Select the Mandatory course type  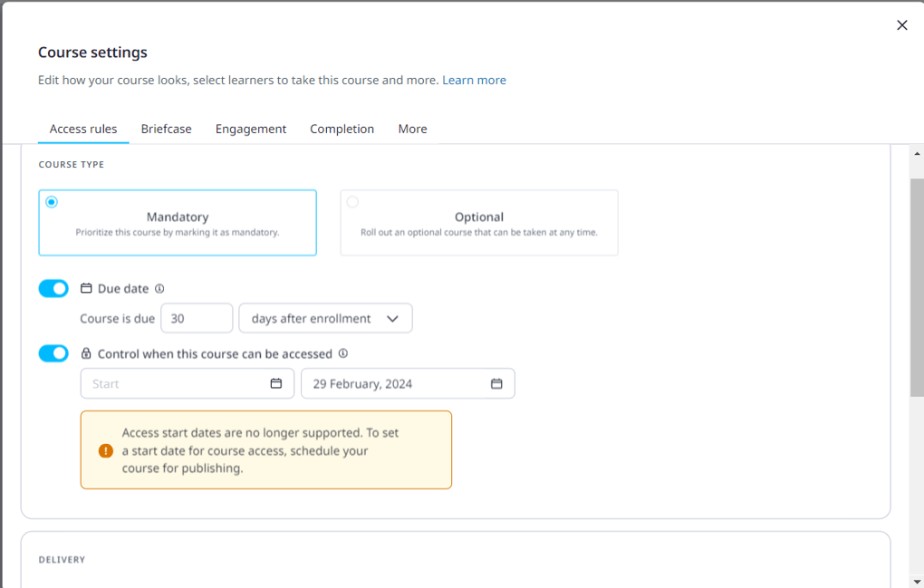click(x=178, y=223)
